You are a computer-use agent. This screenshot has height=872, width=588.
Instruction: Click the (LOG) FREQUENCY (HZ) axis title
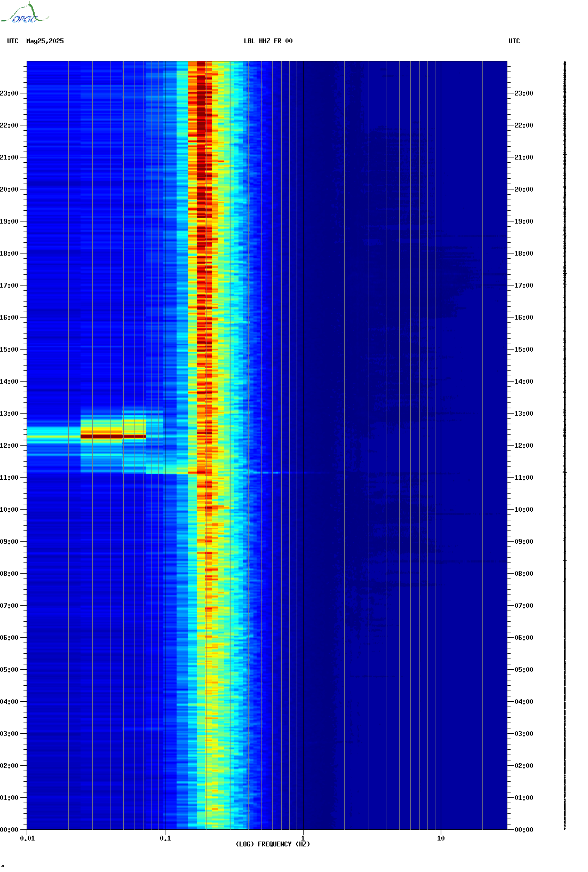(273, 844)
